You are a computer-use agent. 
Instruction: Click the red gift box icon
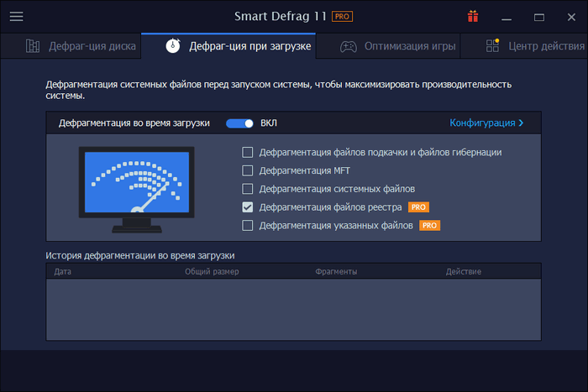pyautogui.click(x=474, y=17)
